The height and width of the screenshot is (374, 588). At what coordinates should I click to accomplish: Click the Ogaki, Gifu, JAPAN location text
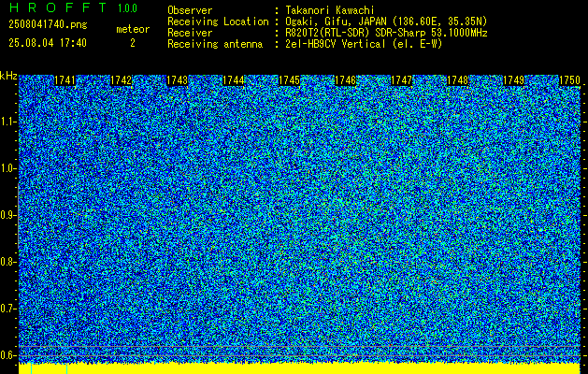pos(386,22)
